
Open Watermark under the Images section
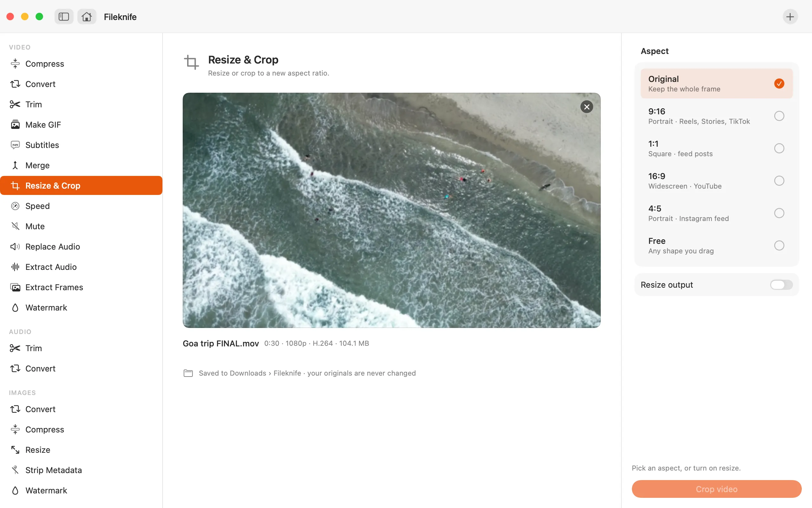tap(81, 491)
